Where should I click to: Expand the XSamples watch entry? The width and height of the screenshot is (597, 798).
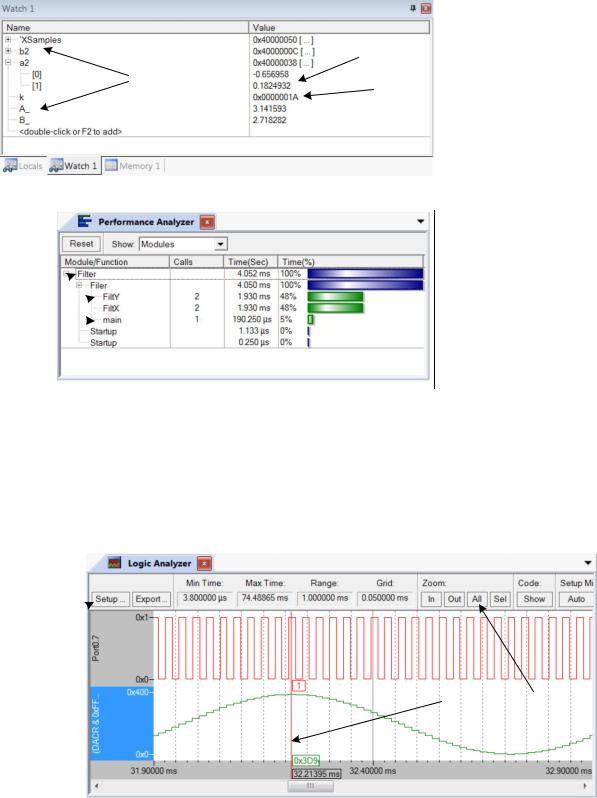click(8, 40)
